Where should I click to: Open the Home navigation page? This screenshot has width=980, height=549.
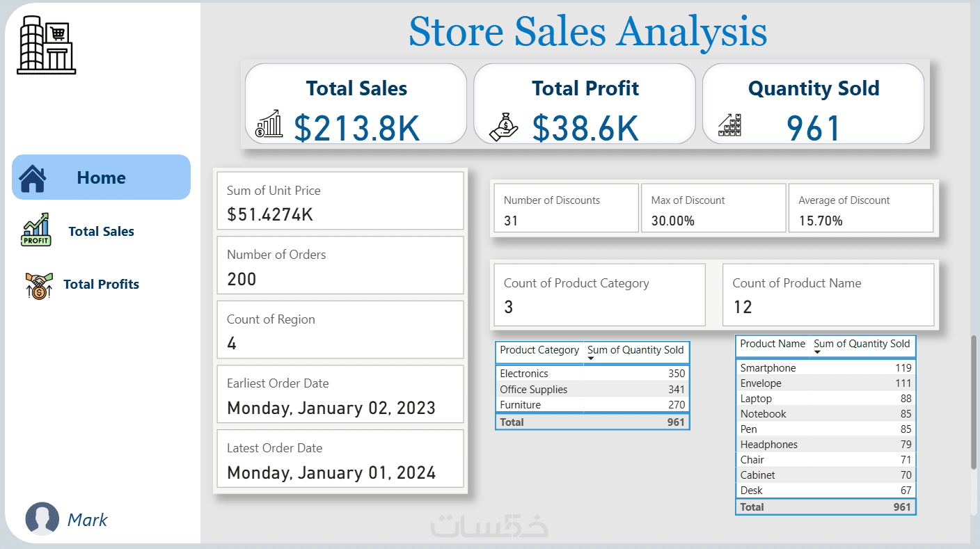coord(101,177)
